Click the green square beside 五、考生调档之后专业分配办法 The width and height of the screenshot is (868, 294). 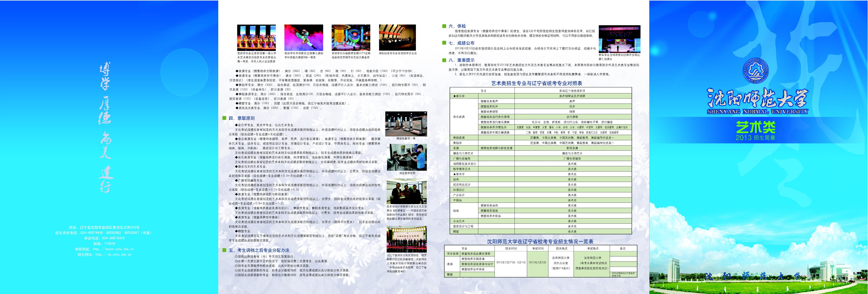[x=224, y=250]
